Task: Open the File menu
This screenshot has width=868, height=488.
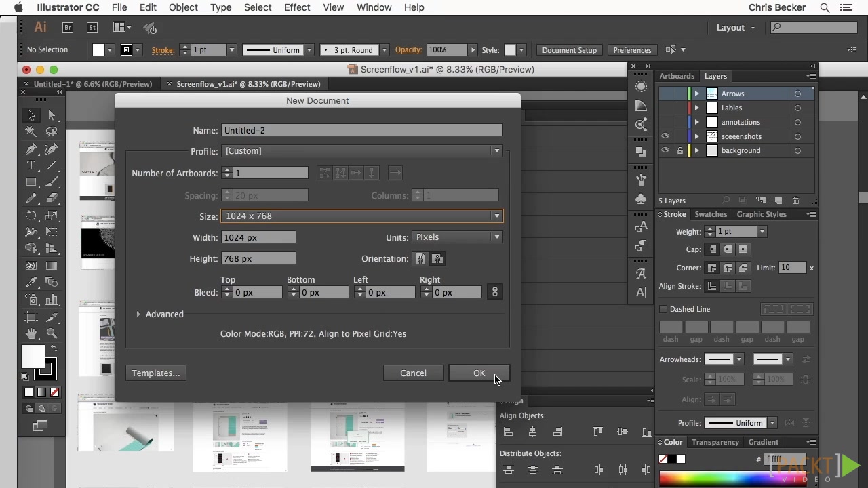Action: 119,7
